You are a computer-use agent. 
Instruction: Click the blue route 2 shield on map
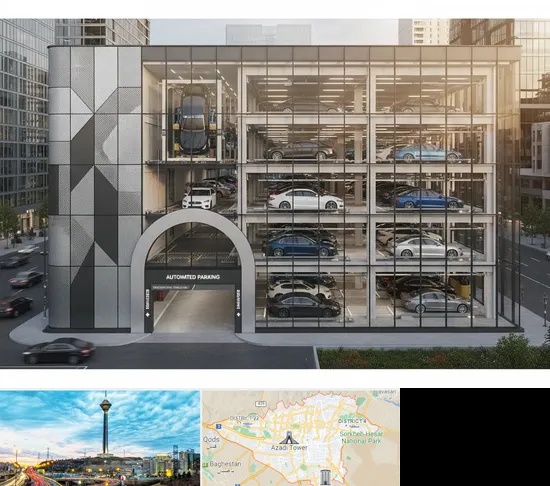219,426
